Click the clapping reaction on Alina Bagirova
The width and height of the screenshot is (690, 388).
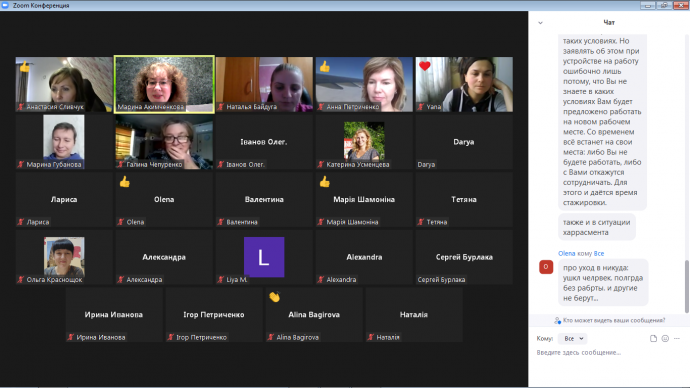(x=275, y=297)
